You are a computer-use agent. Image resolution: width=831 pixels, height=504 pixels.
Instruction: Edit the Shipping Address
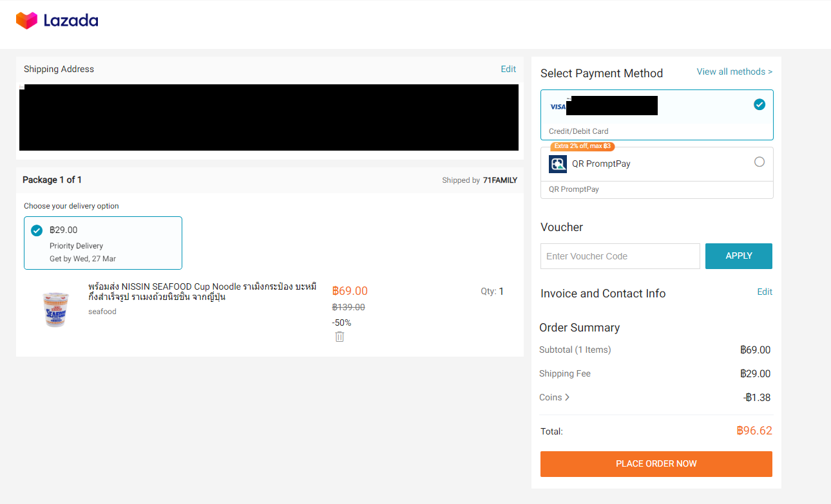pos(508,69)
